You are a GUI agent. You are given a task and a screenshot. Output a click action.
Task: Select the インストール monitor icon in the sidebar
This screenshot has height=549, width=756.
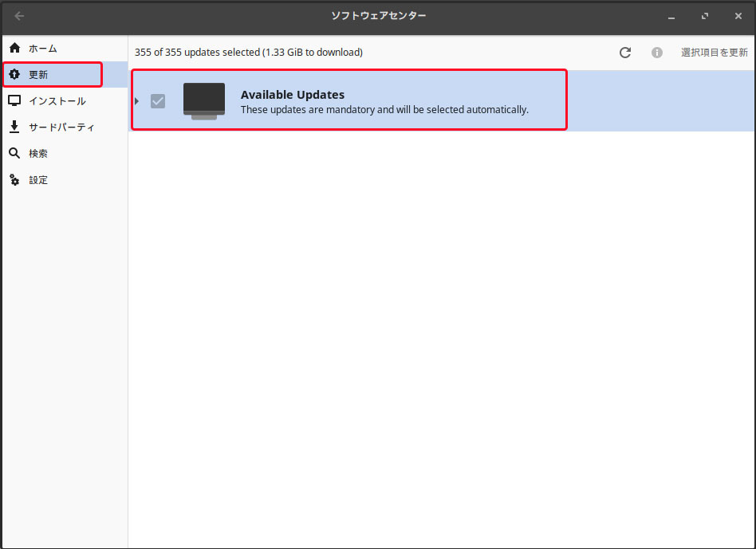pos(14,101)
